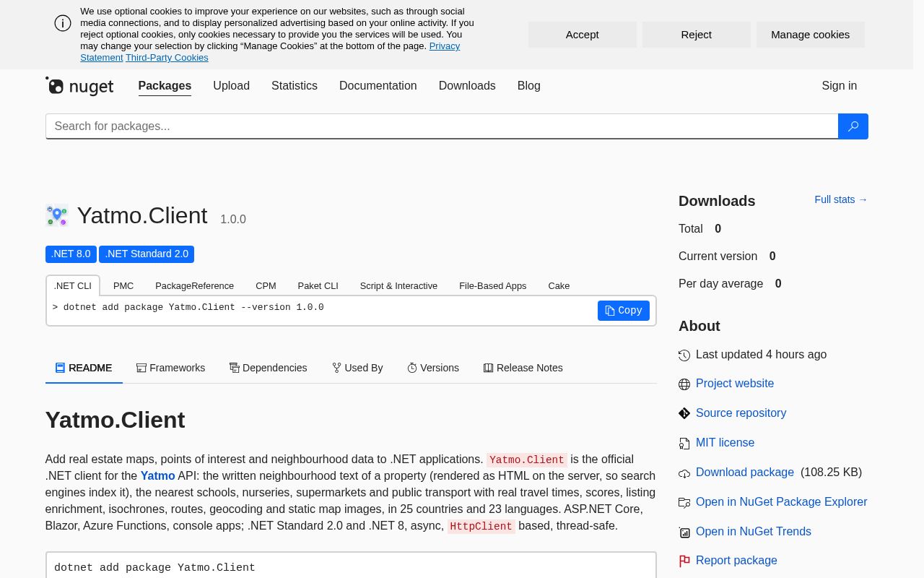The image size is (924, 578).
Task: Click the chart icon beside NuGet Trends
Action: click(684, 532)
